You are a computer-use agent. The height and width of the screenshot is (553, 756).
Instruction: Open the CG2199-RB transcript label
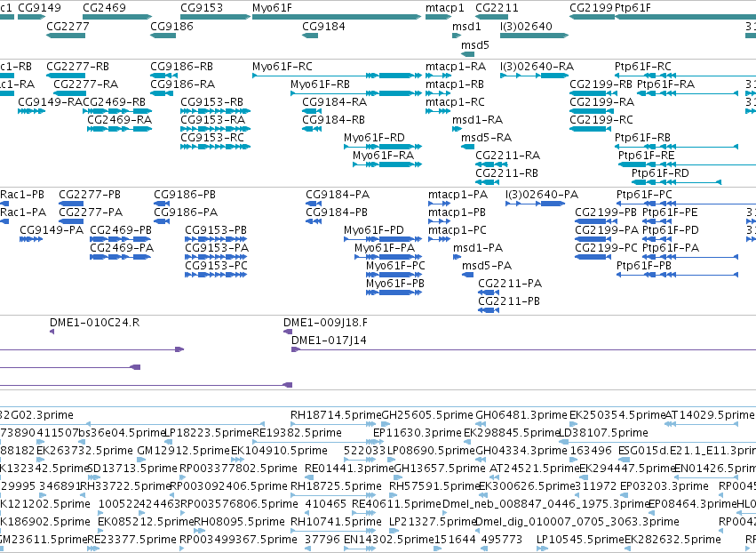coord(601,84)
